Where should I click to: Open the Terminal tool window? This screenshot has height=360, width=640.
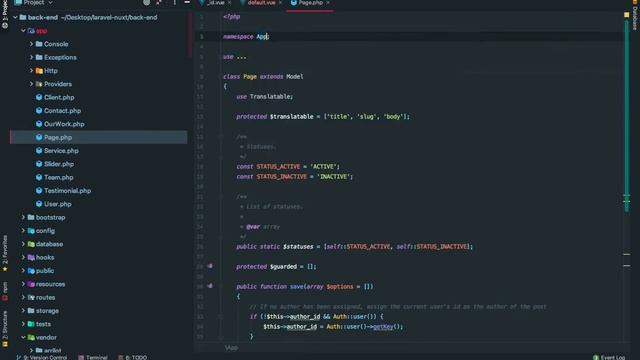click(93, 357)
